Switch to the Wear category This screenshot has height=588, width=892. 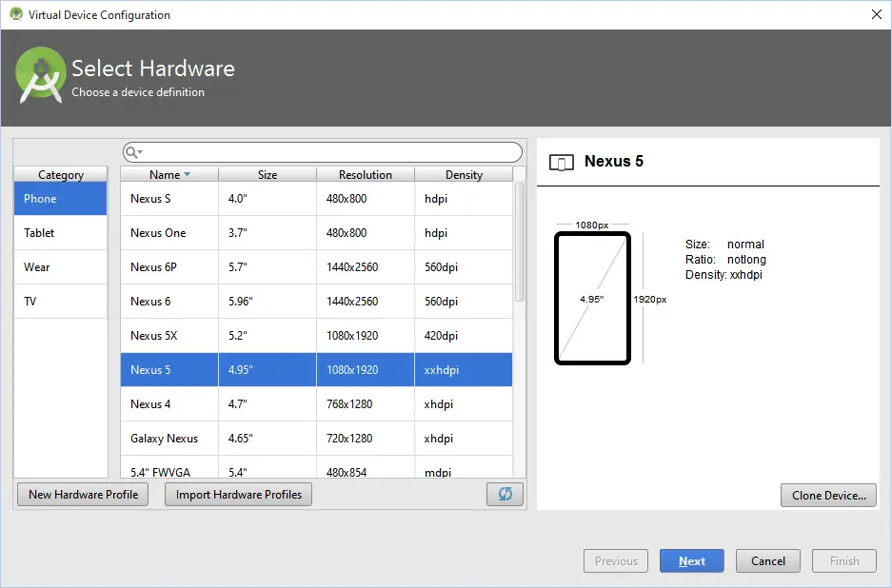[60, 267]
